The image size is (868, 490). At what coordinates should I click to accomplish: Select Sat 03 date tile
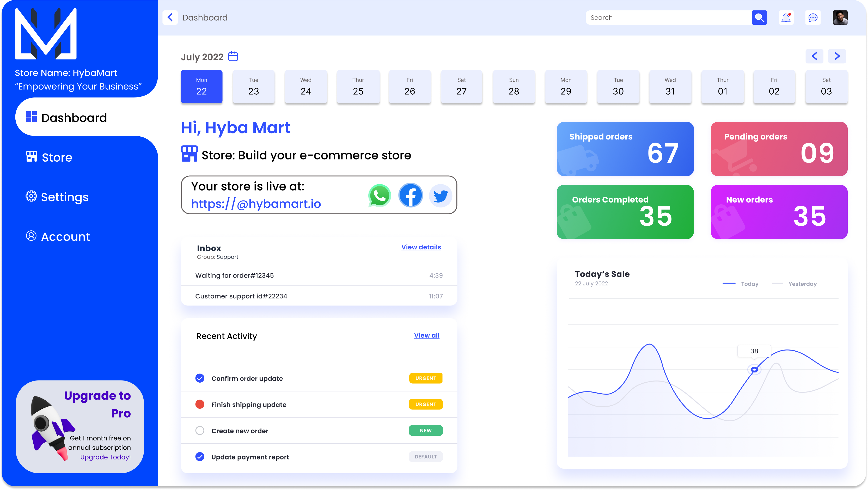point(826,87)
